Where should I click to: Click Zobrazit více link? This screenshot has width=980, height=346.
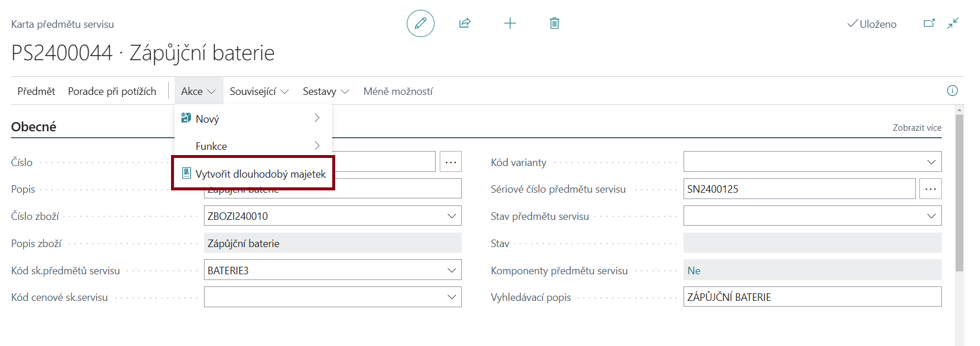pos(917,127)
